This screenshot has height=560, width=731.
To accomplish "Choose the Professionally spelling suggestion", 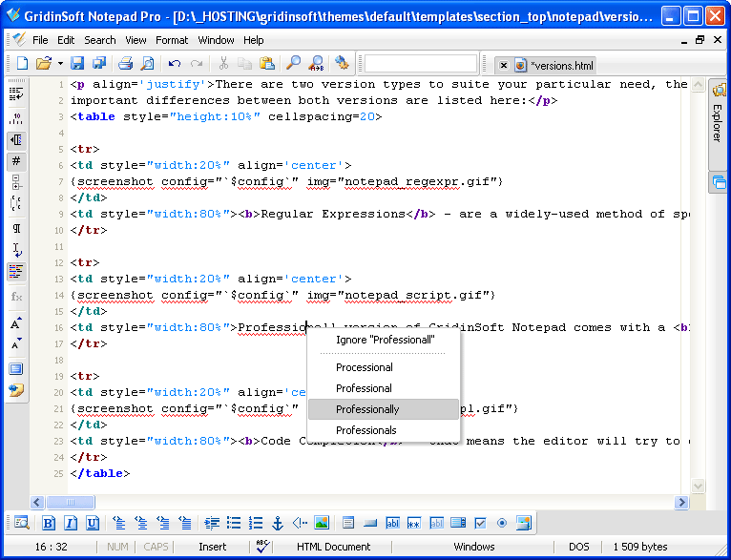I will point(384,409).
